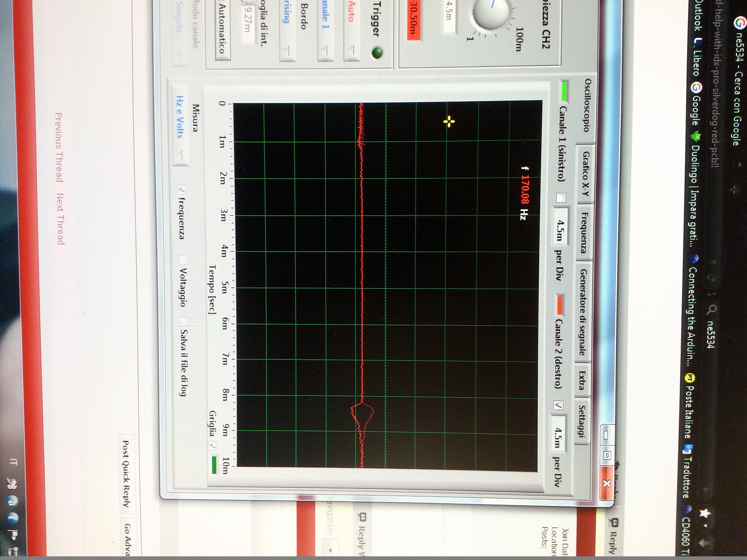Click the IT language indicator in taskbar
Image resolution: width=747 pixels, height=560 pixels.
point(14,462)
